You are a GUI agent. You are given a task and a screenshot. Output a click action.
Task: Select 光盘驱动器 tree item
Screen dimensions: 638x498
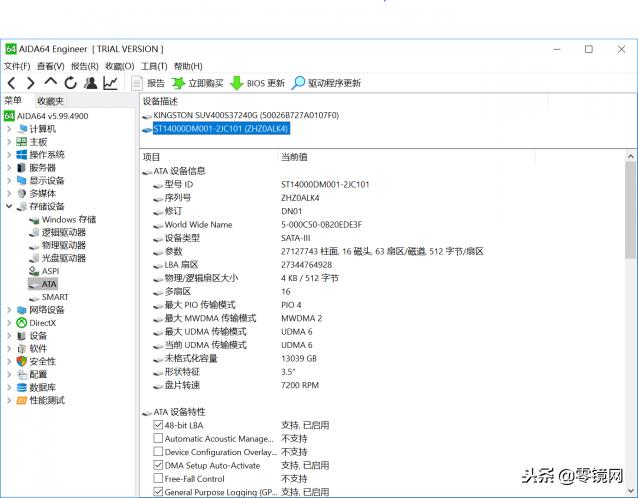point(63,258)
